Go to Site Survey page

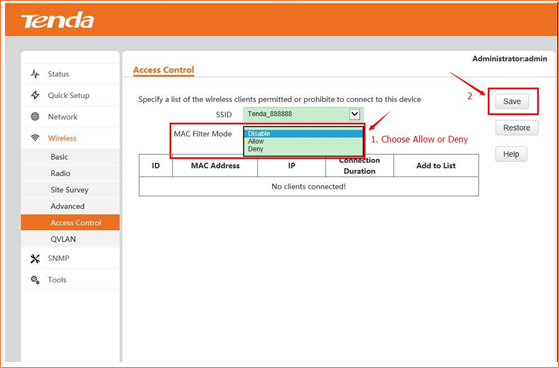[x=70, y=190]
